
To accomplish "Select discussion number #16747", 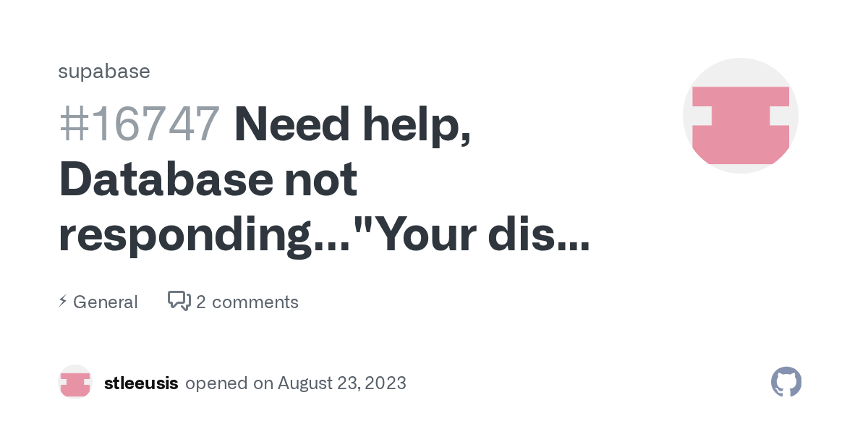I will click(x=140, y=124).
